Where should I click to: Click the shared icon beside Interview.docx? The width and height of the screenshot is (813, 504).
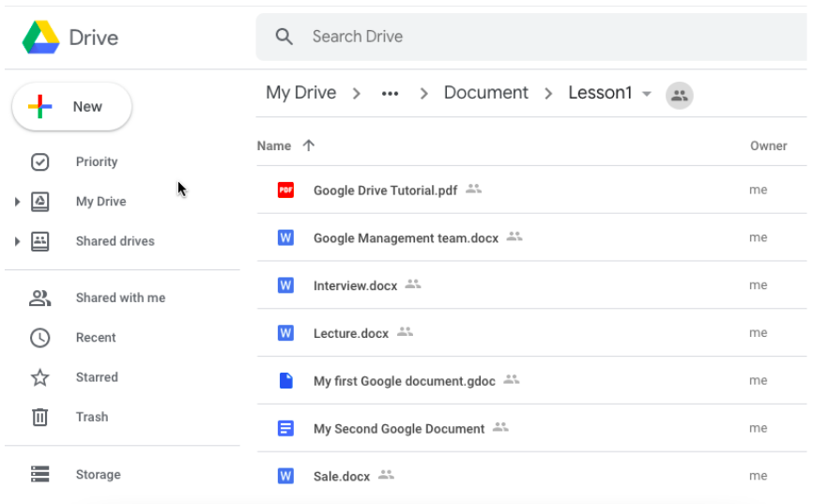coord(413,283)
